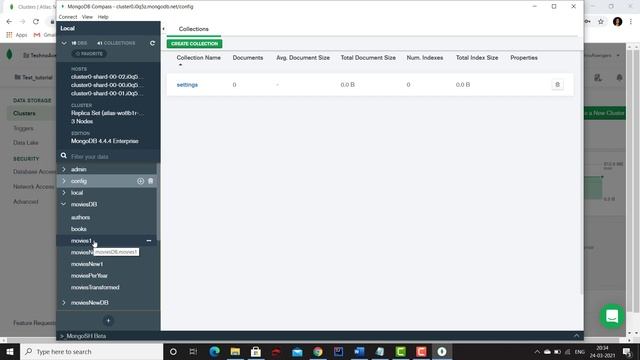
Task: Delete the settings collection with trash icon
Action: click(x=558, y=84)
